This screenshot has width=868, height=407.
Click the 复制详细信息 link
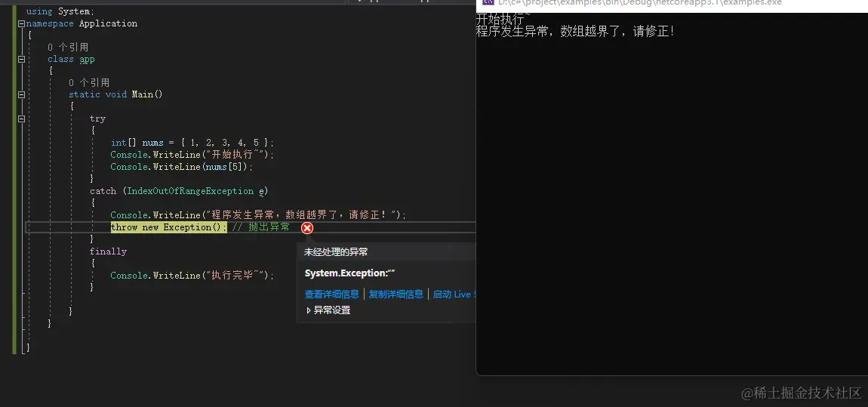pos(396,294)
